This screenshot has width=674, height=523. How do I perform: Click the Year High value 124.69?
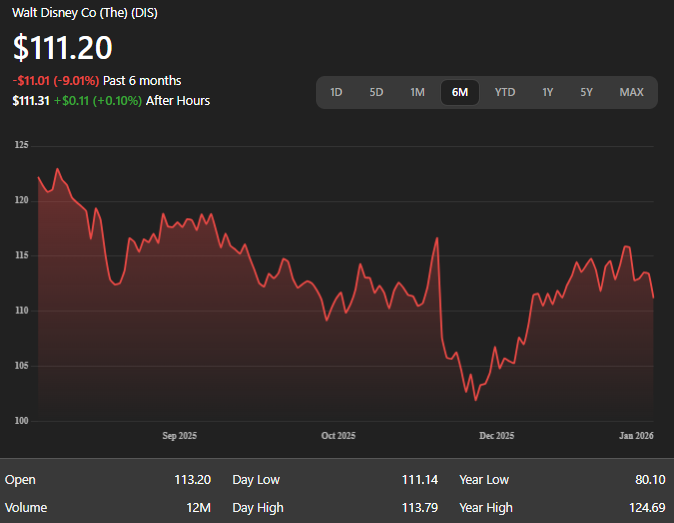pos(647,508)
